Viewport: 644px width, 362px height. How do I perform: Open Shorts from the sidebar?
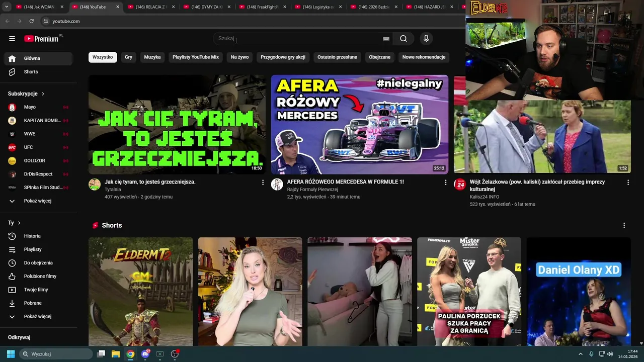click(x=39, y=72)
